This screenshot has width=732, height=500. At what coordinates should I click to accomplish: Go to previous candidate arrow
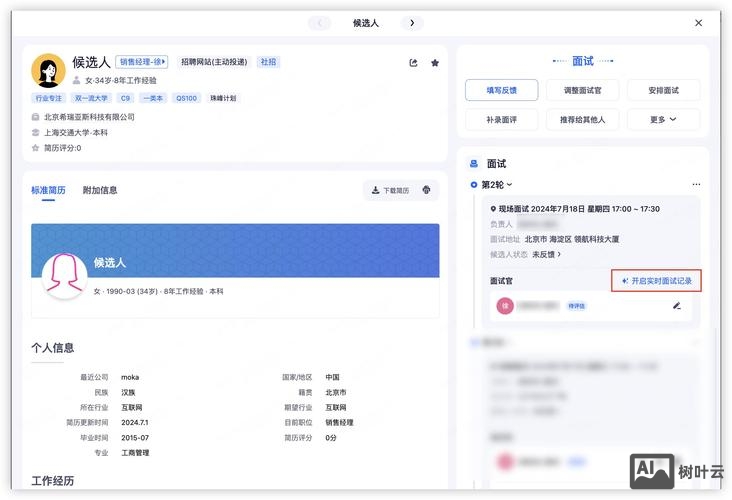pyautogui.click(x=319, y=23)
